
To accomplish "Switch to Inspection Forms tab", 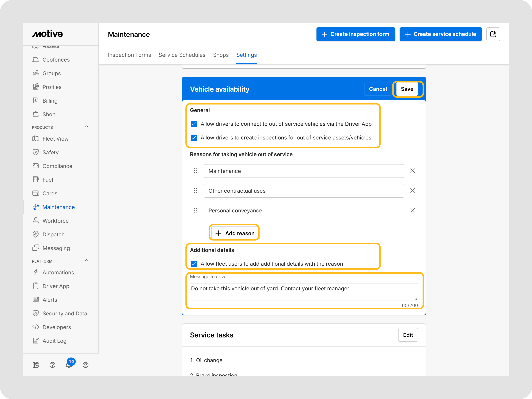I will (x=129, y=55).
